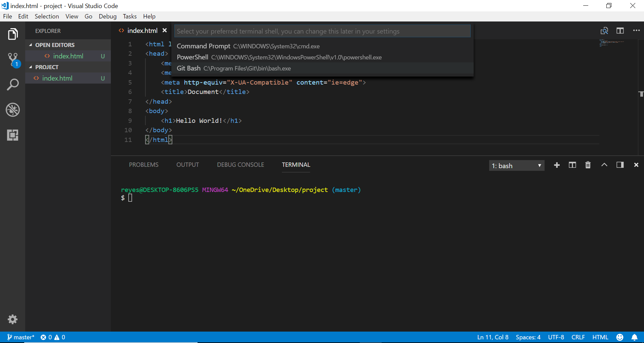This screenshot has width=644, height=343.
Task: Kill the terminal with trash icon
Action: 588,165
